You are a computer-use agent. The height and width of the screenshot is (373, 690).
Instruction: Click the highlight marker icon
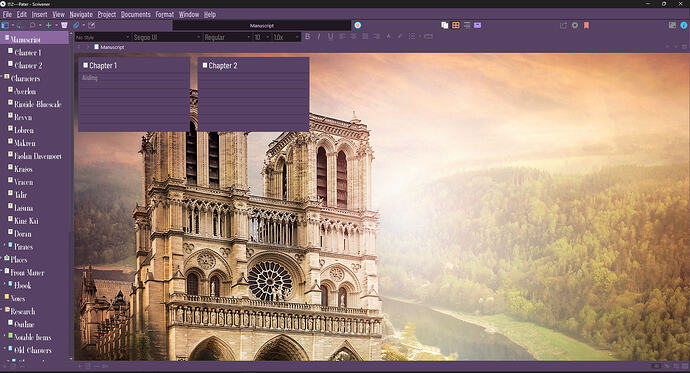pyautogui.click(x=400, y=37)
